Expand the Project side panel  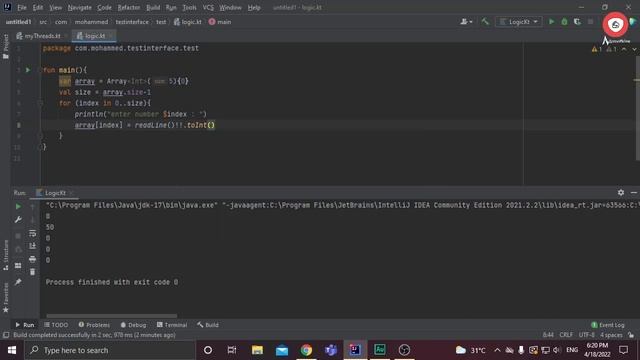tap(6, 46)
